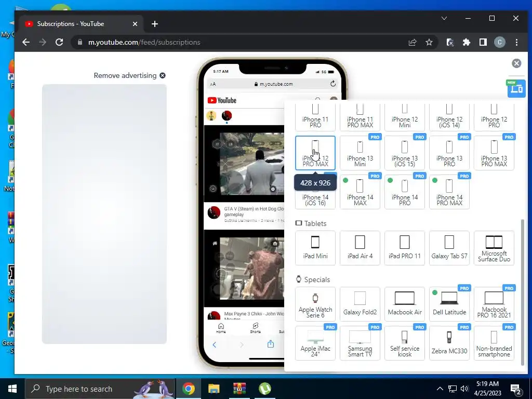Pick the Self service kiosk device
This screenshot has height=399, width=532.
(404, 343)
